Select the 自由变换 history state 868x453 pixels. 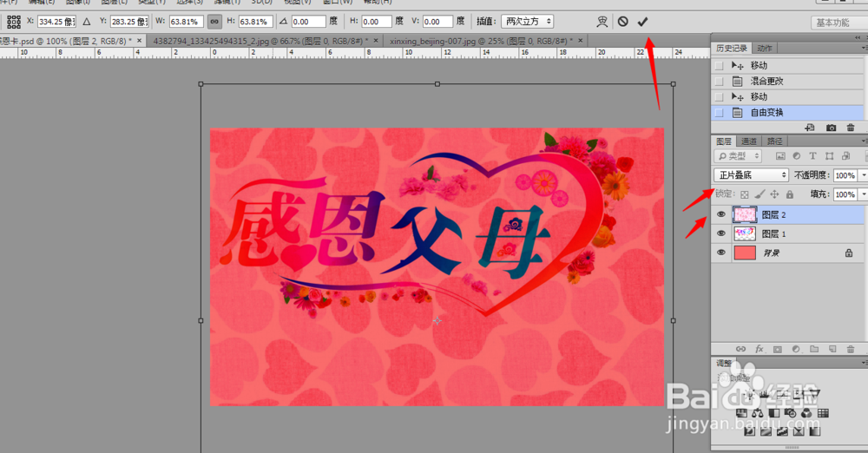point(787,113)
